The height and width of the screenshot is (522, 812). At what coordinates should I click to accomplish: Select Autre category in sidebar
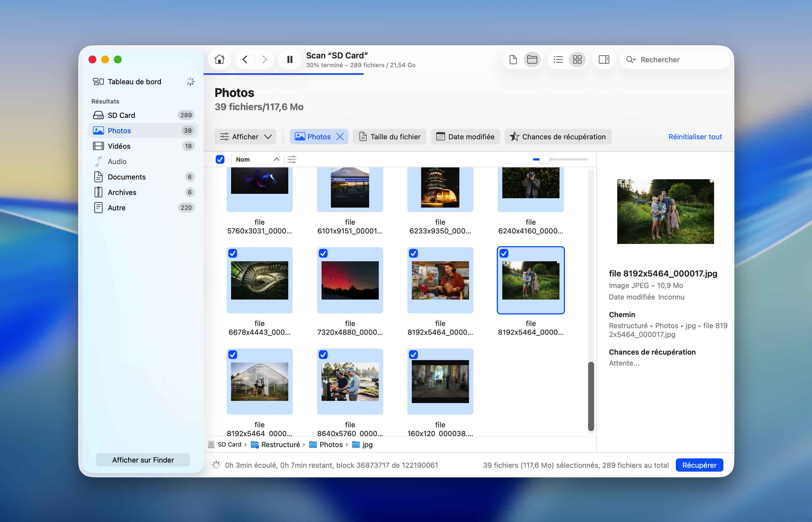point(143,208)
